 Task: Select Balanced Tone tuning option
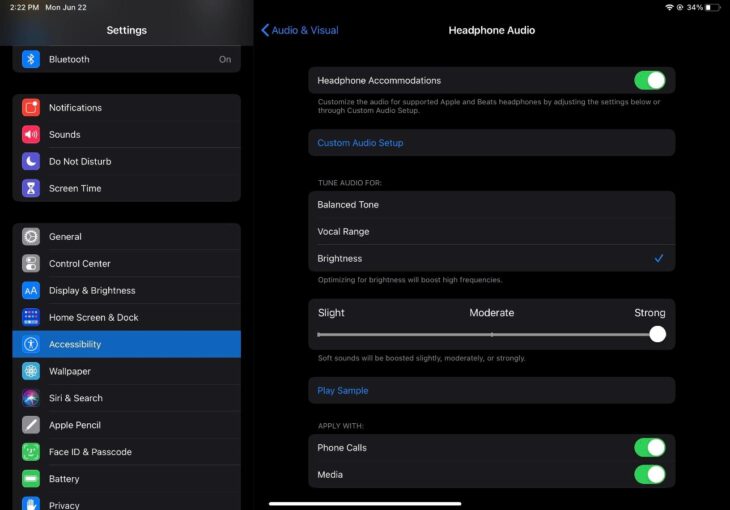coord(348,205)
